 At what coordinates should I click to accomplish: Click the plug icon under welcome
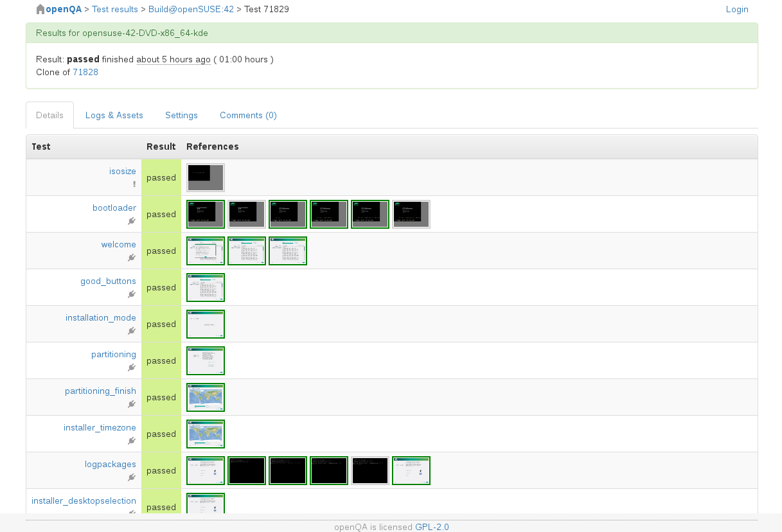coord(132,258)
